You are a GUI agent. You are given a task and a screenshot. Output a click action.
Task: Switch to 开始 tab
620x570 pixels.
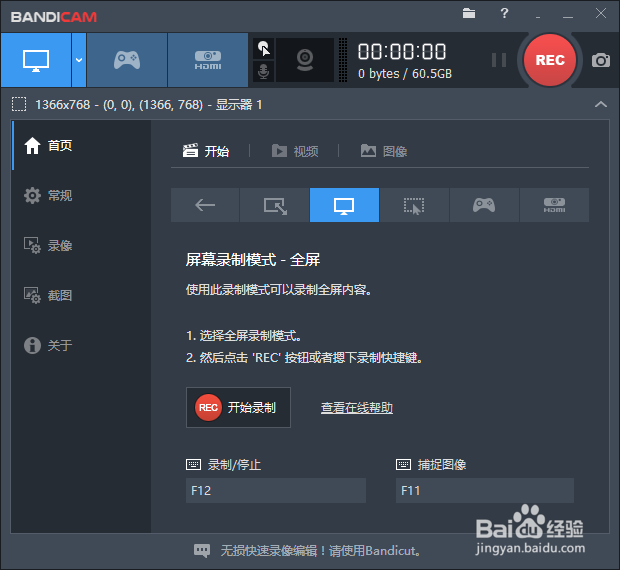pos(206,151)
